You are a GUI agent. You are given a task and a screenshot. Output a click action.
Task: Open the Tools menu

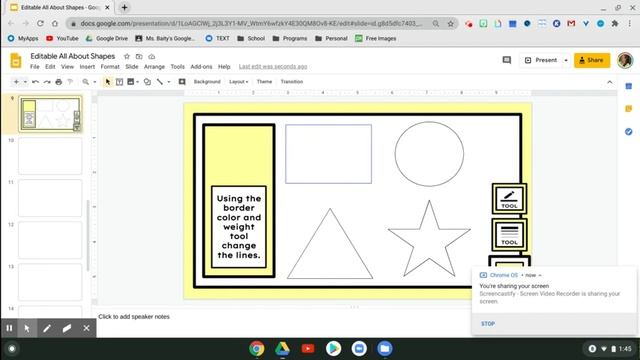pyautogui.click(x=178, y=67)
